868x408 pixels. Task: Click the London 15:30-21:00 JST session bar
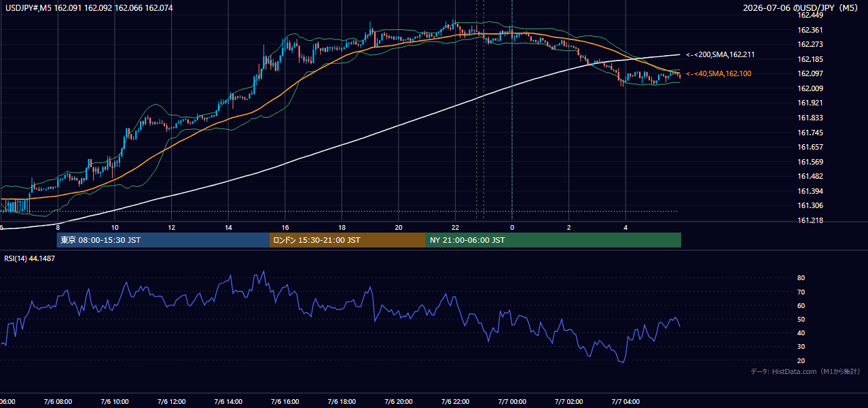pos(348,240)
